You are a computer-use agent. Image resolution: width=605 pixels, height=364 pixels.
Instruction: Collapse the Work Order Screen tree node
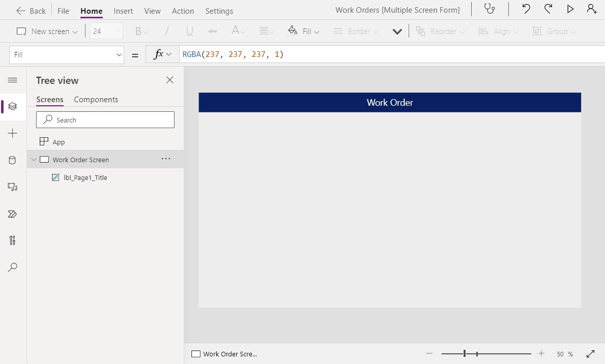pyautogui.click(x=34, y=159)
